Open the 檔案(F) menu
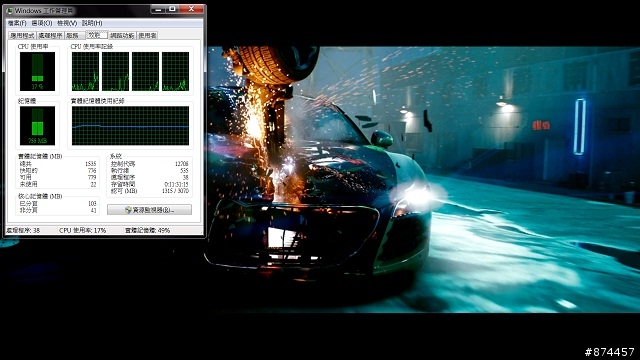 [x=17, y=23]
